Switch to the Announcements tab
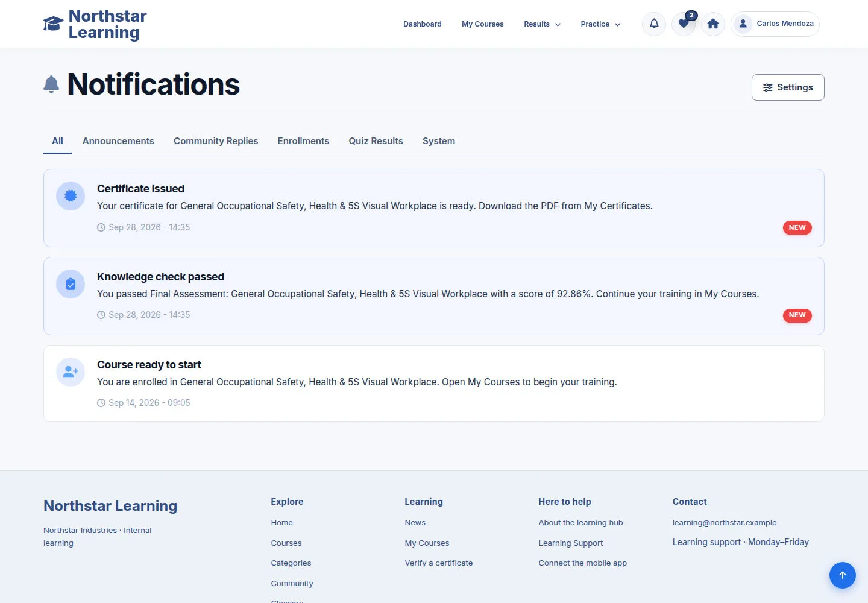Screen dimensions: 868x603 pos(118,141)
